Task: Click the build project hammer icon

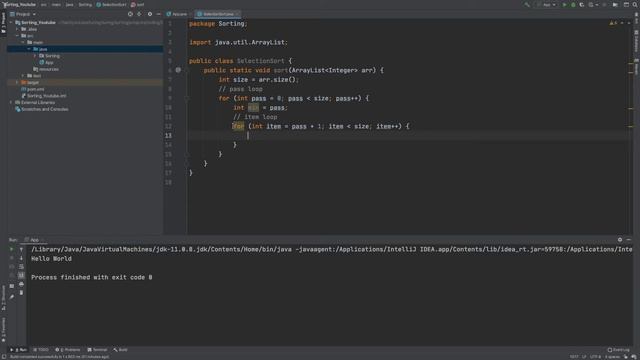Action: [527, 5]
